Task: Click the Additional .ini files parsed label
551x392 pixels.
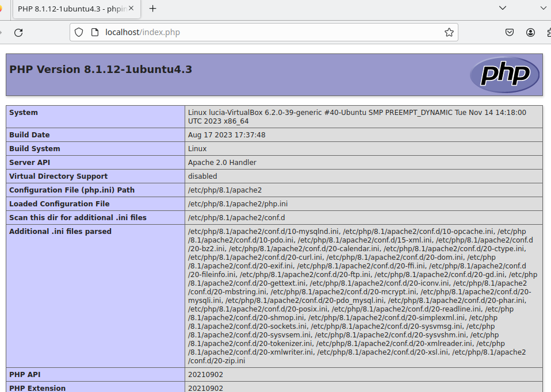Action: coord(60,232)
